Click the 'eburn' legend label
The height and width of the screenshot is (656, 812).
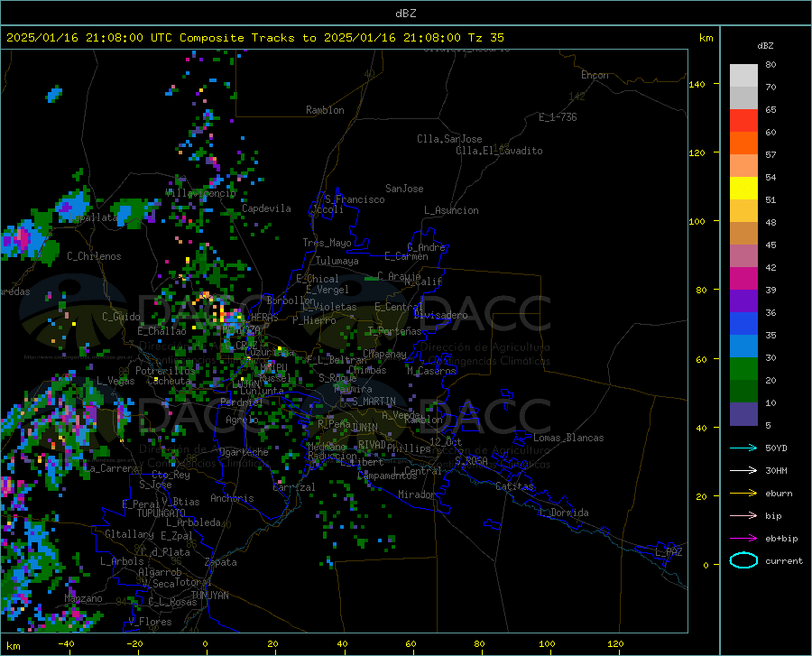(x=779, y=494)
